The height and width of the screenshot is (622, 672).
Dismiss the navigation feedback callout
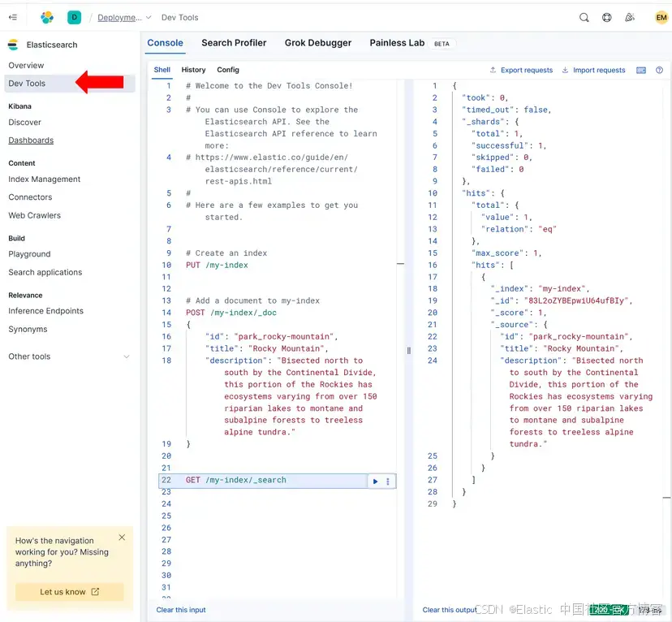122,537
